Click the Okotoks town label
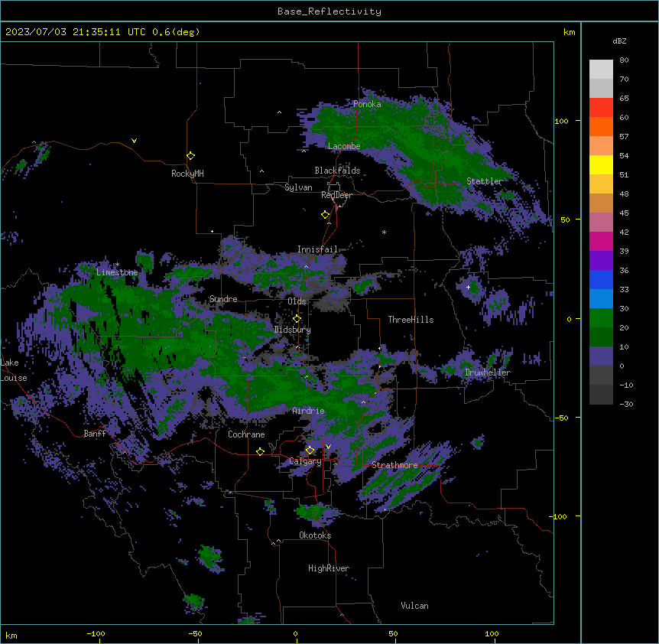This screenshot has height=644, width=659. (315, 535)
